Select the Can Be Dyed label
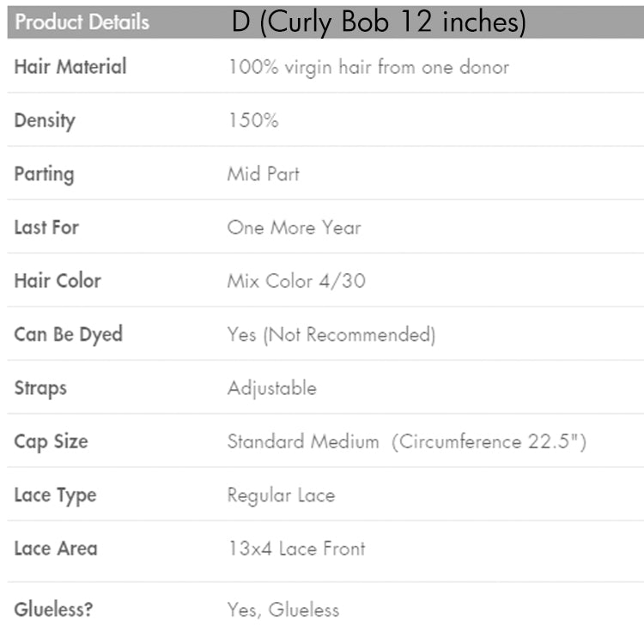Image resolution: width=644 pixels, height=644 pixels. click(x=68, y=334)
